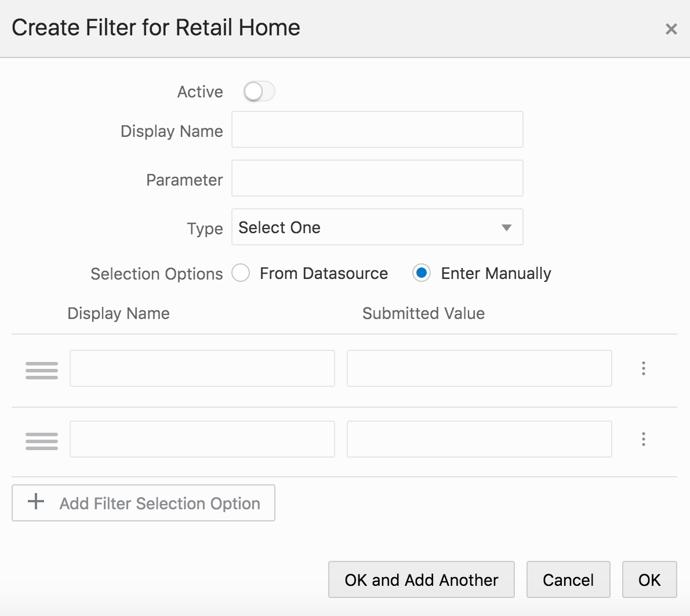Image resolution: width=690 pixels, height=616 pixels.
Task: Open the second row's actions kebab menu
Action: tap(644, 439)
